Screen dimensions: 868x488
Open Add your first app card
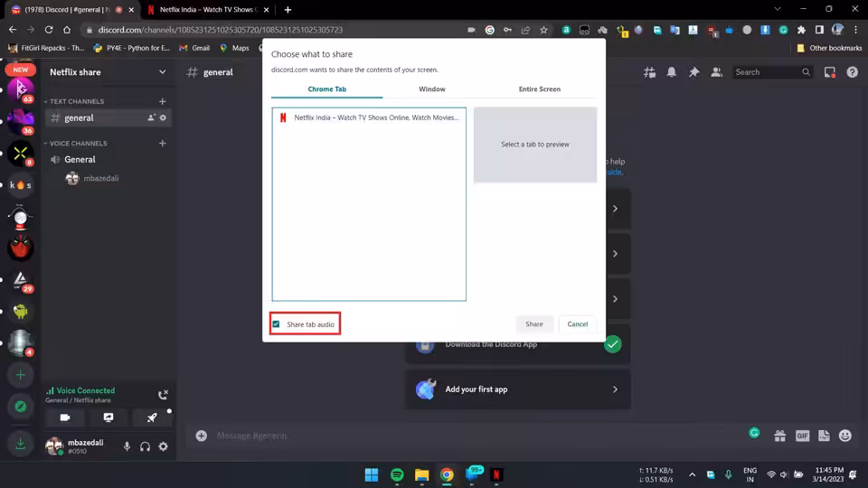pos(517,389)
